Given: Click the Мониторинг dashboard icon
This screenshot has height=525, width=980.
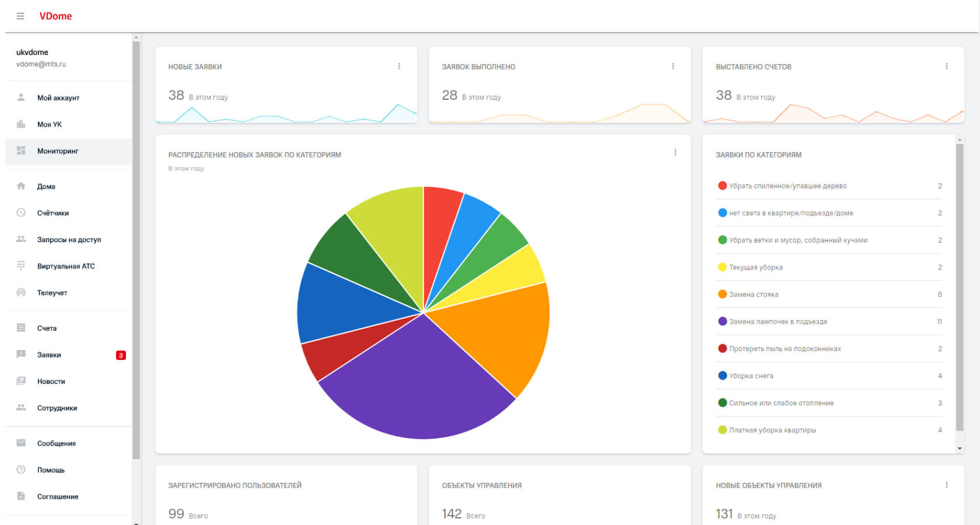Looking at the screenshot, I should point(21,150).
